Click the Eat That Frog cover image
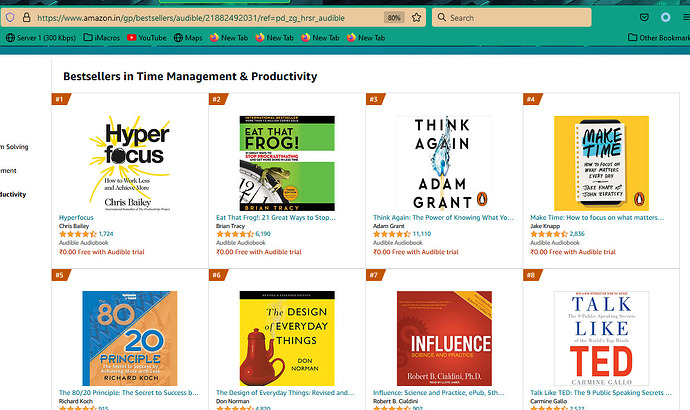 coord(287,163)
